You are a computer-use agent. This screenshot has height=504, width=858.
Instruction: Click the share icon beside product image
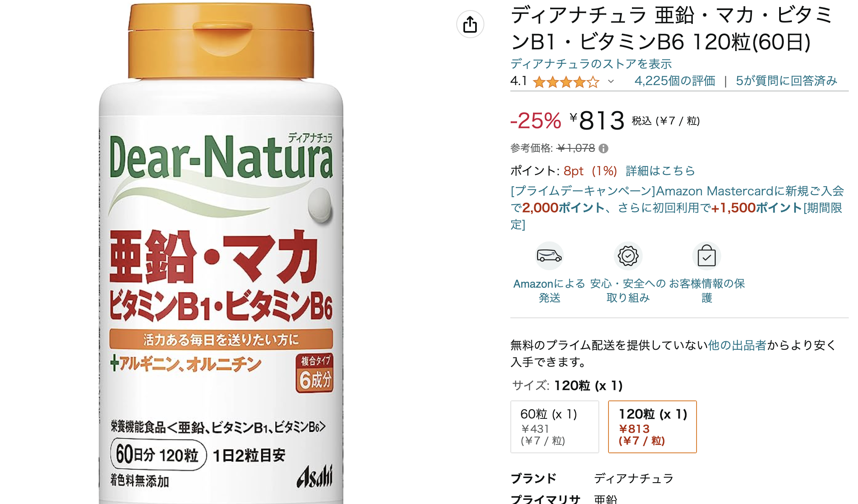tap(470, 24)
